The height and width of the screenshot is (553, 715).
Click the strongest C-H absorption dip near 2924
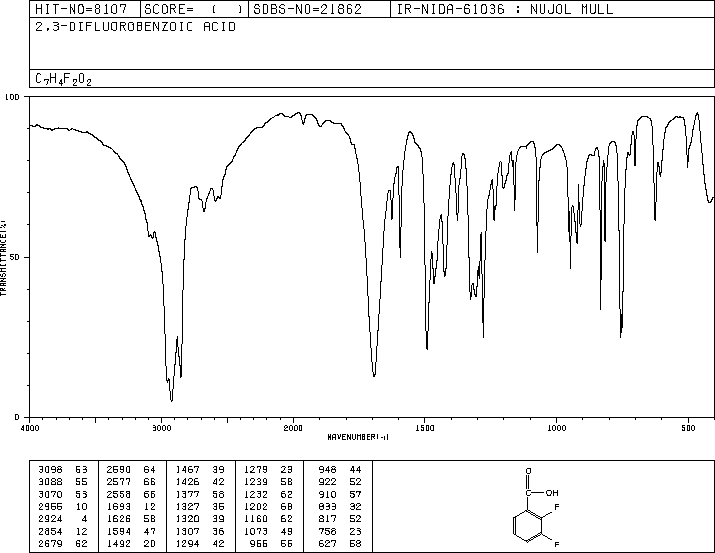point(171,400)
